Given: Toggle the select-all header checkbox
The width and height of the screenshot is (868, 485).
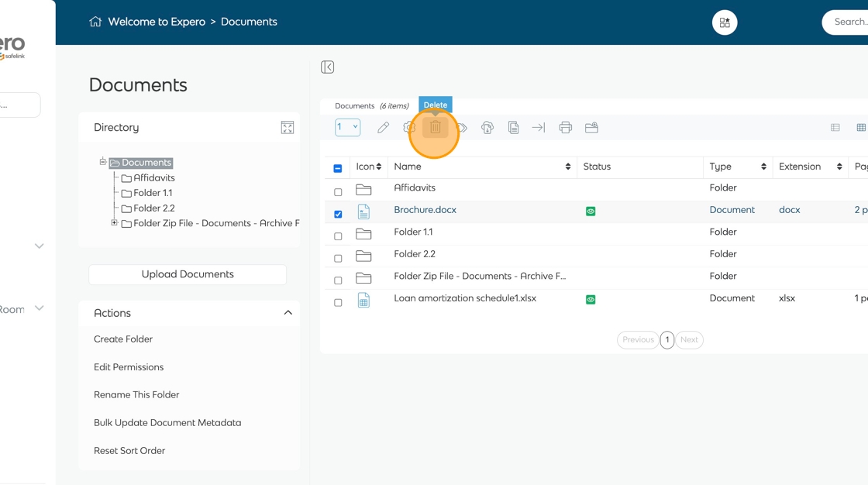Looking at the screenshot, I should [x=338, y=168].
